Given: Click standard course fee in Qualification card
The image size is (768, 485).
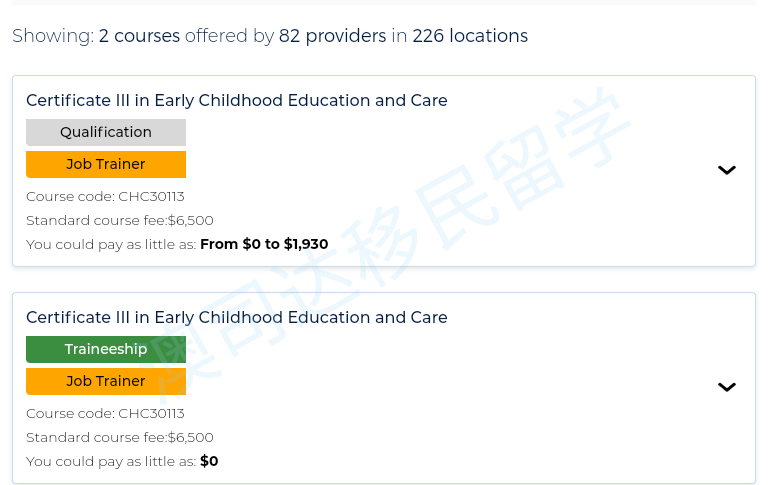Looking at the screenshot, I should [120, 220].
